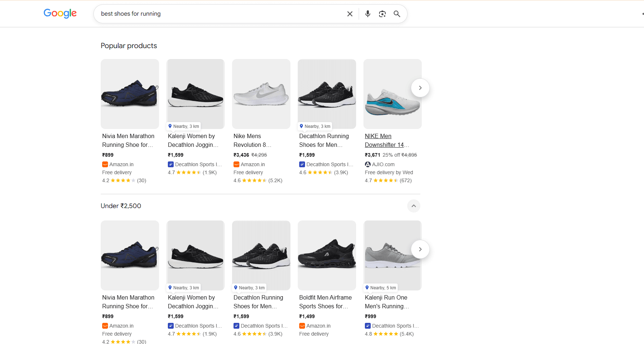
Task: Click the ₹1,499 price of Boldfit shoes
Action: coord(307,316)
